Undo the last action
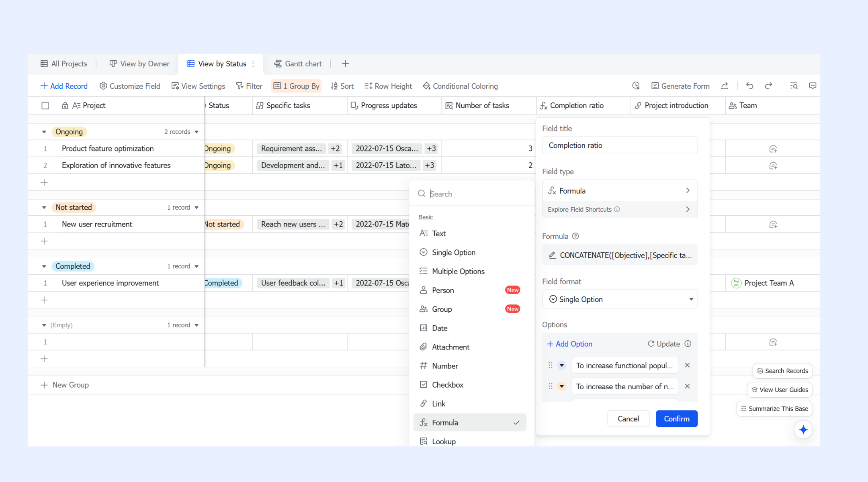 point(749,86)
